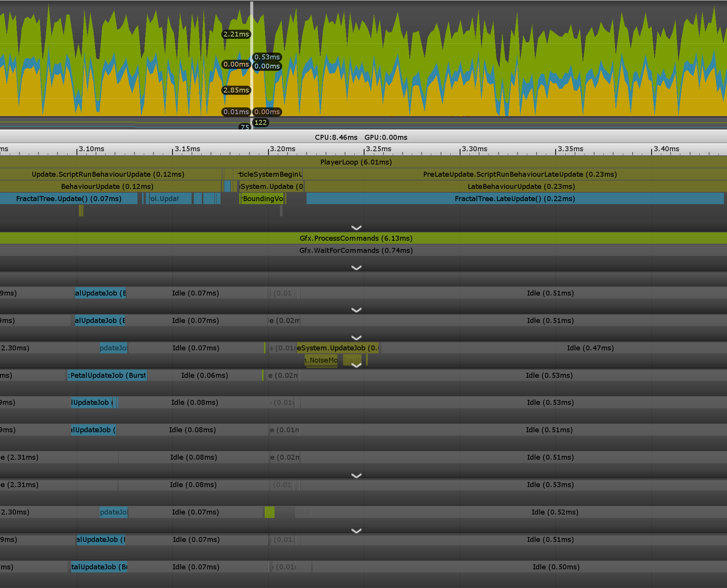Expand render thread chevron below Gfx.WaitForCommands
Viewport: 727px width, 588px height.
(356, 268)
